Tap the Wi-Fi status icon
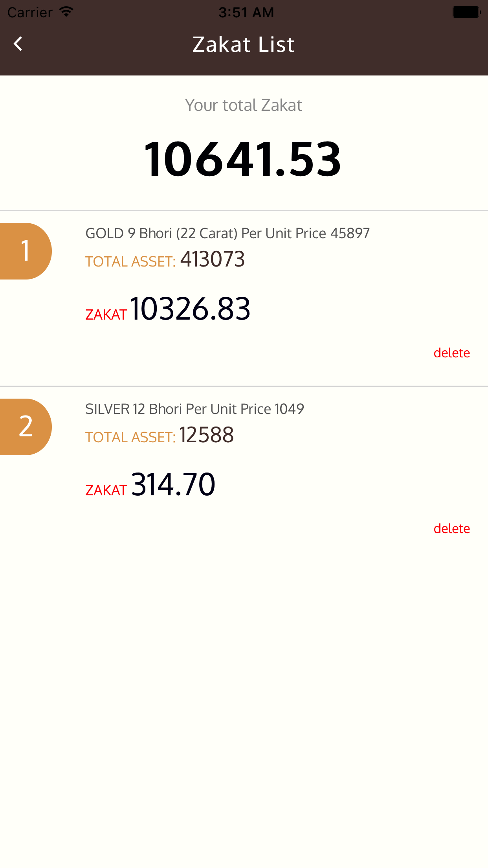The height and width of the screenshot is (868, 488). (x=66, y=12)
